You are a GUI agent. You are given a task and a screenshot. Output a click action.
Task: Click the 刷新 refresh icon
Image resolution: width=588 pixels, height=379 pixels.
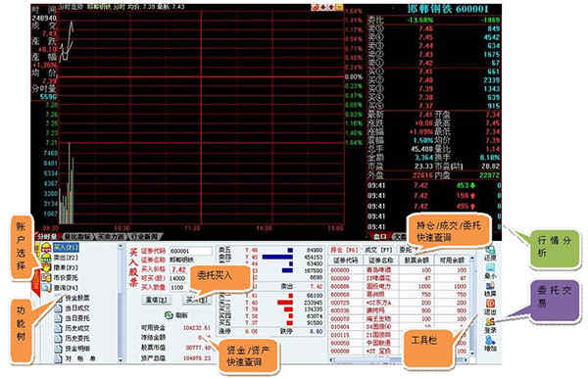click(169, 315)
